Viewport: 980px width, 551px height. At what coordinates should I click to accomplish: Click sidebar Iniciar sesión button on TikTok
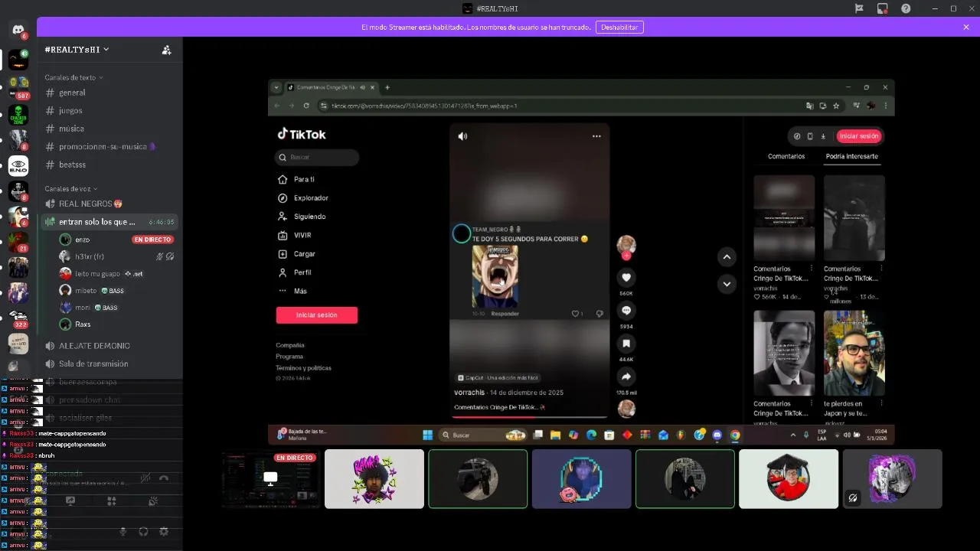pos(317,315)
